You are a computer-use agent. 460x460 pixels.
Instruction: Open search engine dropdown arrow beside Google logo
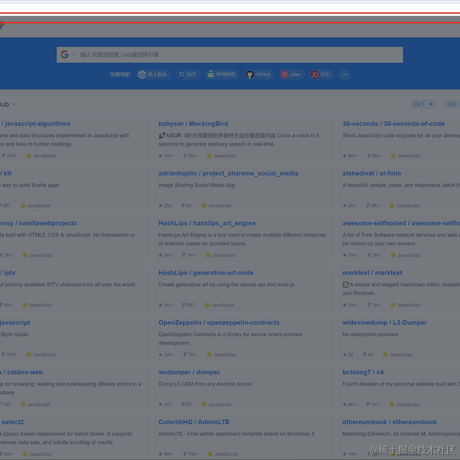click(x=74, y=54)
